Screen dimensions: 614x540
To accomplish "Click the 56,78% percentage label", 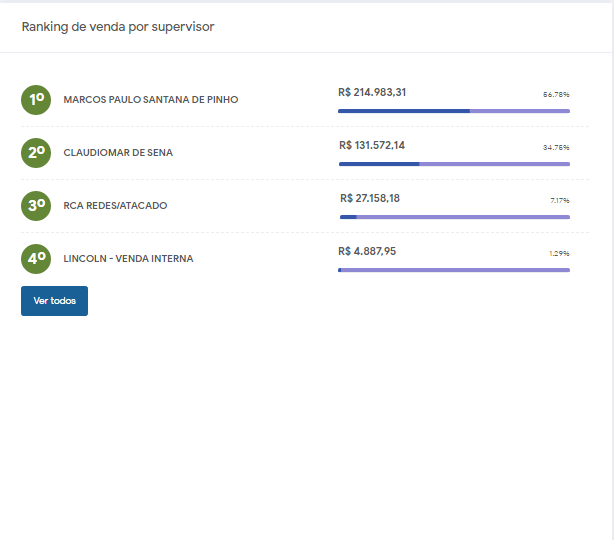I will click(x=556, y=94).
